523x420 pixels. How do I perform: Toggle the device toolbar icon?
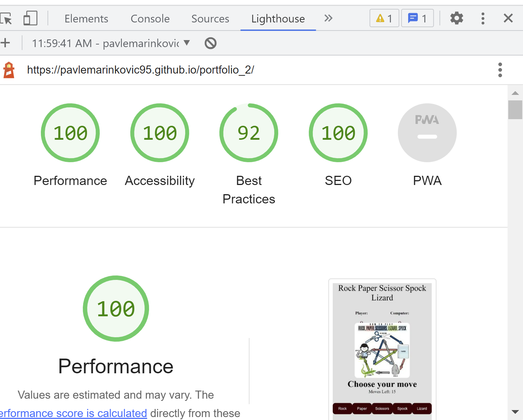tap(30, 18)
